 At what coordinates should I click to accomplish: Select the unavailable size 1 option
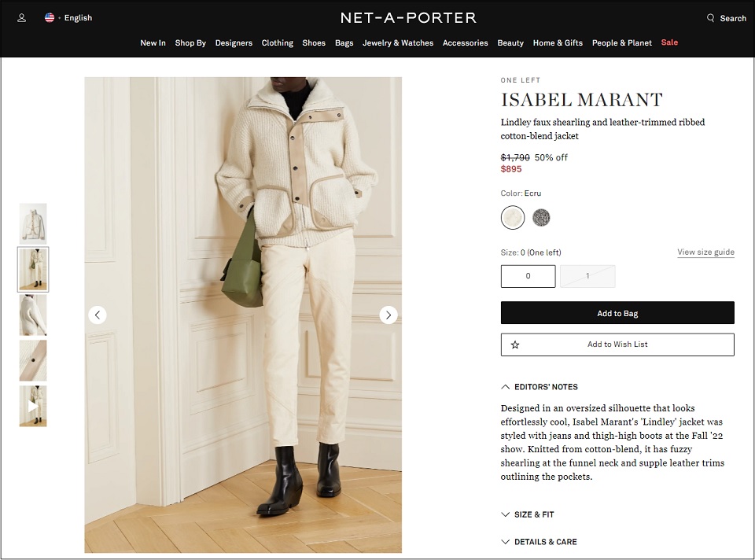tap(587, 276)
